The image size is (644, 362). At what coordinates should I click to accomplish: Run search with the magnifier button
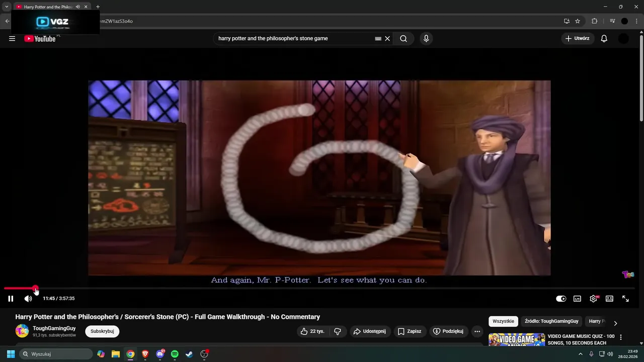(x=404, y=39)
